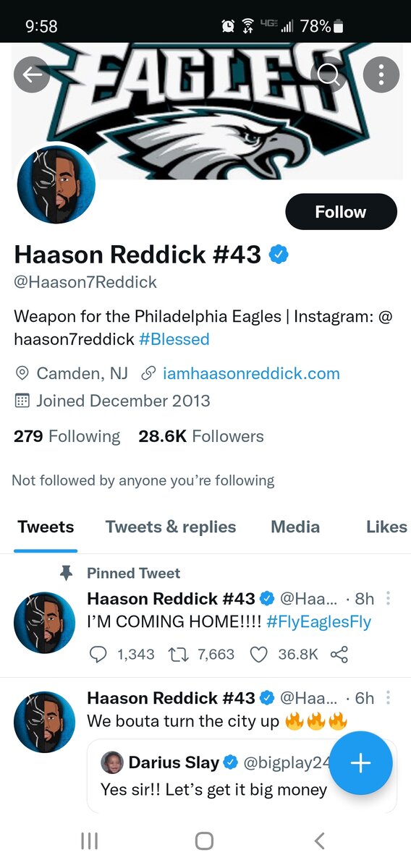Open iamhaasonreddick.com link
Viewport: 411px width, 868px height.
pos(251,374)
